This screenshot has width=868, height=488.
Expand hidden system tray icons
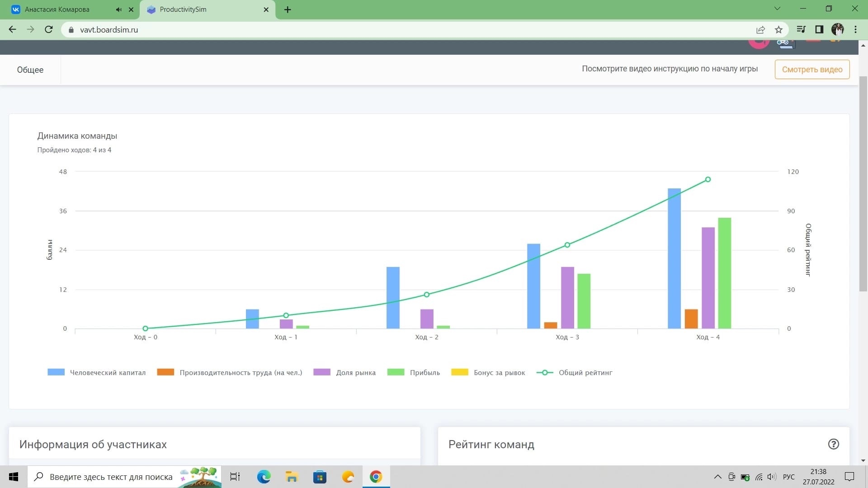click(x=717, y=477)
